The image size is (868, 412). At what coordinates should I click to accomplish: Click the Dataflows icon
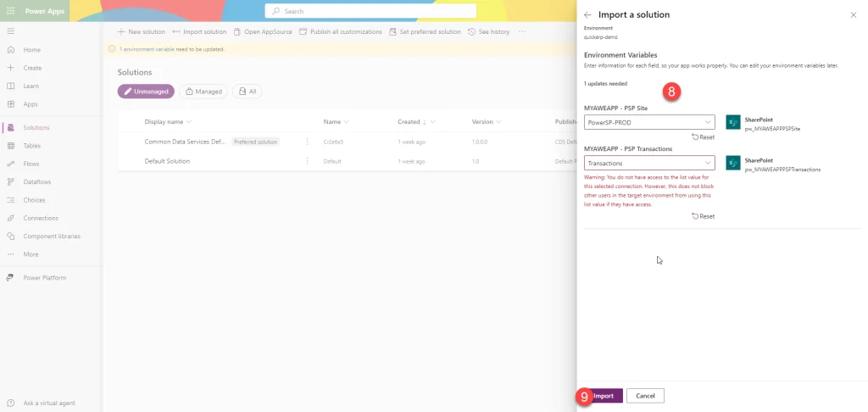pyautogui.click(x=10, y=181)
